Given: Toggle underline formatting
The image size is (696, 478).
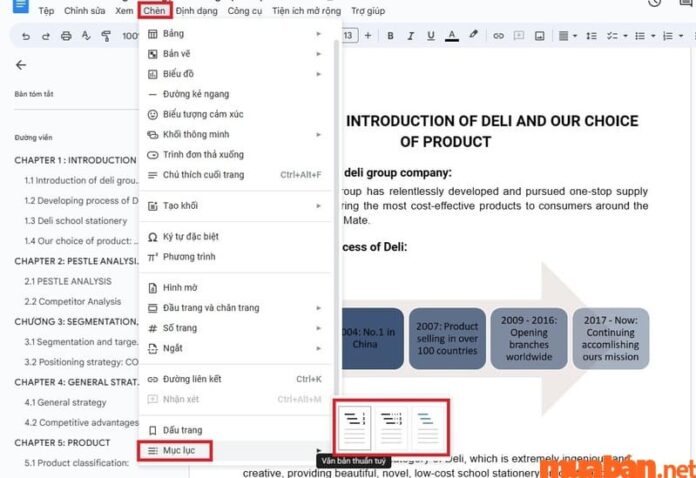Looking at the screenshot, I should coord(431,36).
